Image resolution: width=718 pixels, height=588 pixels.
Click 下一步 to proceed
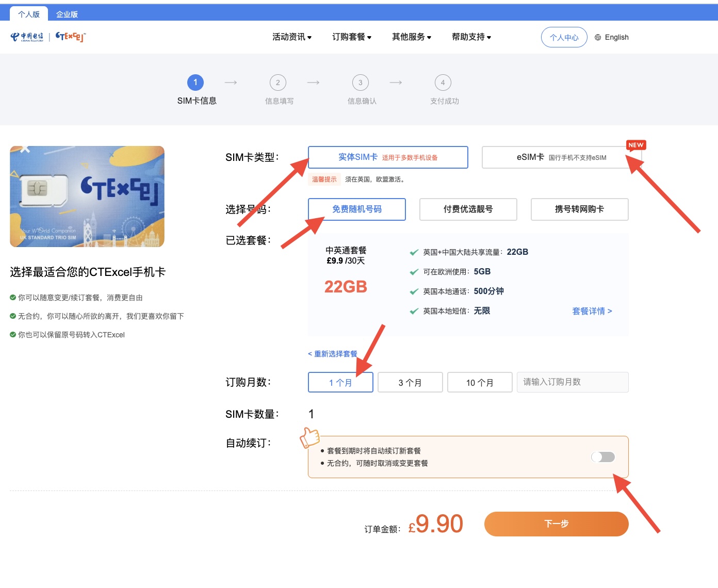coord(557,524)
